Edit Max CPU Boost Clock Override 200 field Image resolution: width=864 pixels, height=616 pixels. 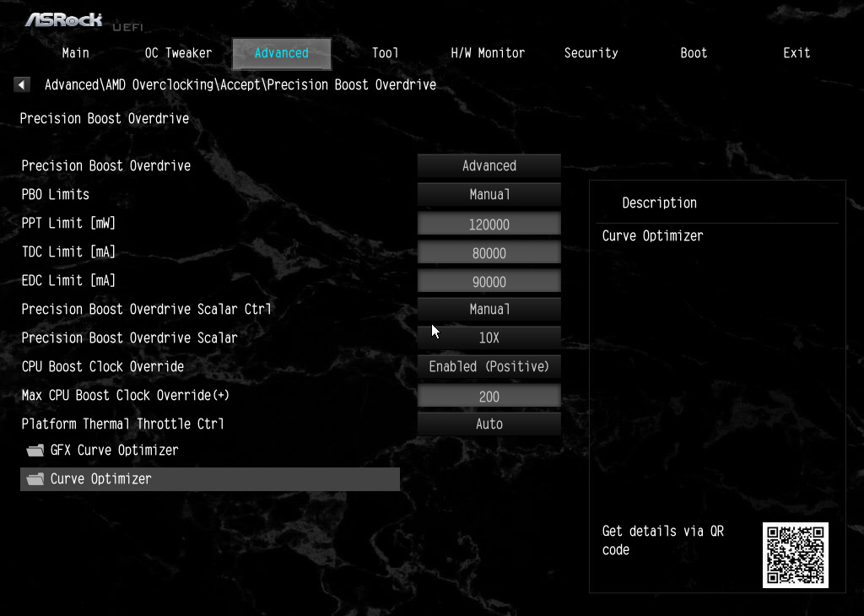(489, 397)
